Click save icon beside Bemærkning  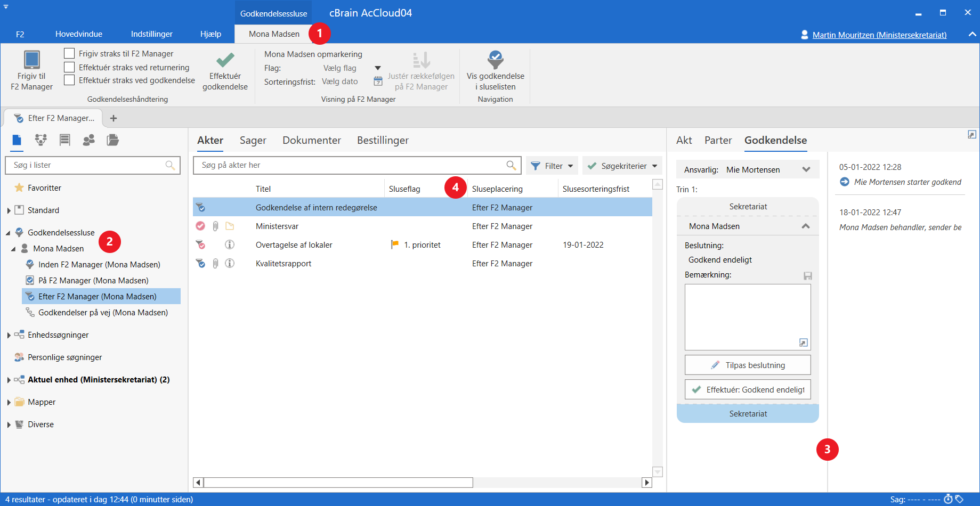[808, 276]
